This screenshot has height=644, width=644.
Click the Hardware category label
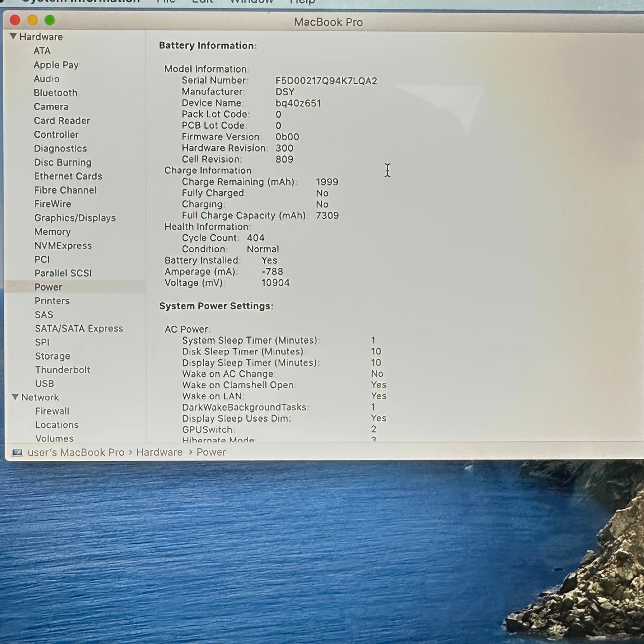41,37
